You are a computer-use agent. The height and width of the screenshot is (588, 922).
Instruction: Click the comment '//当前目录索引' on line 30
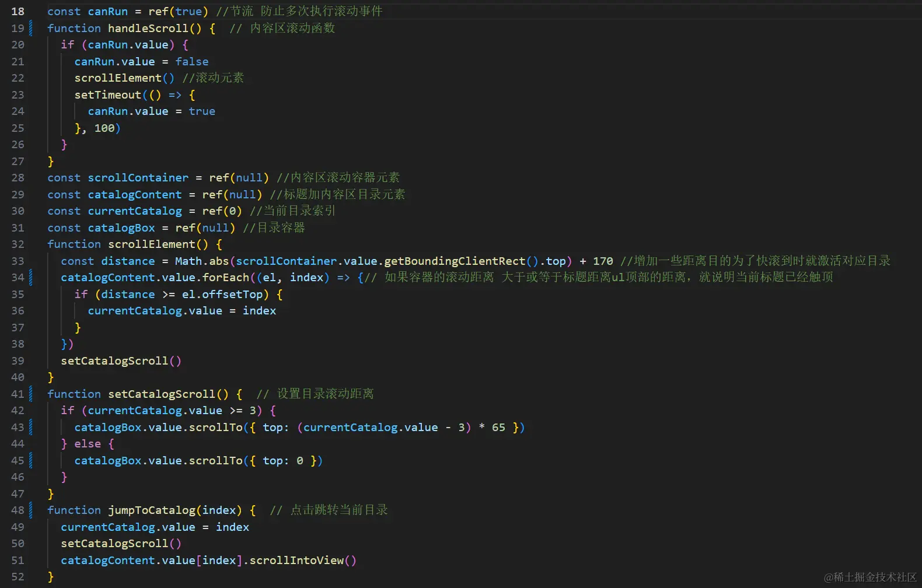click(292, 211)
